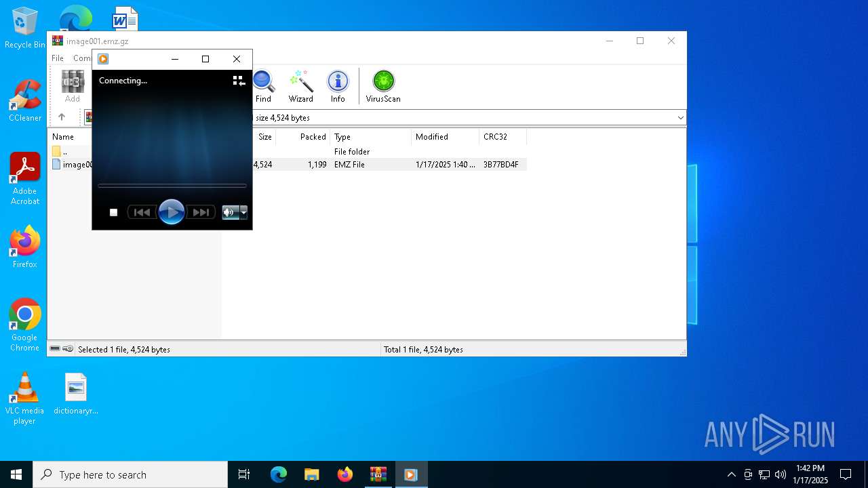Expand the WinRAR address bar dropdown
The image size is (868, 488).
[x=680, y=118]
